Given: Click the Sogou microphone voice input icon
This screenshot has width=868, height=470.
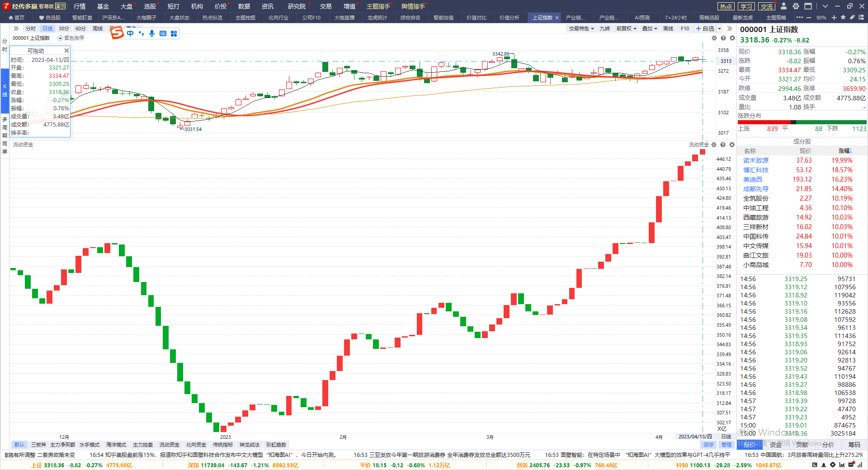Looking at the screenshot, I should 152,33.
